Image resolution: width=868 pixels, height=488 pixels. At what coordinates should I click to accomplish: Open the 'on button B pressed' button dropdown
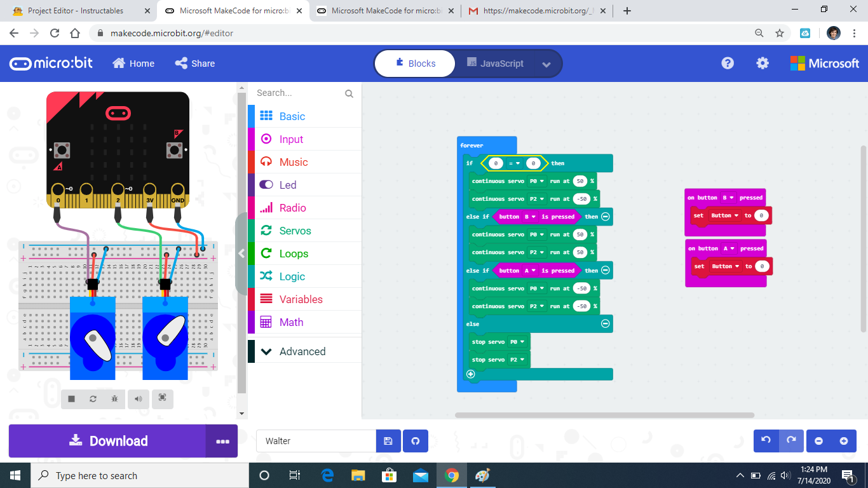click(x=728, y=198)
